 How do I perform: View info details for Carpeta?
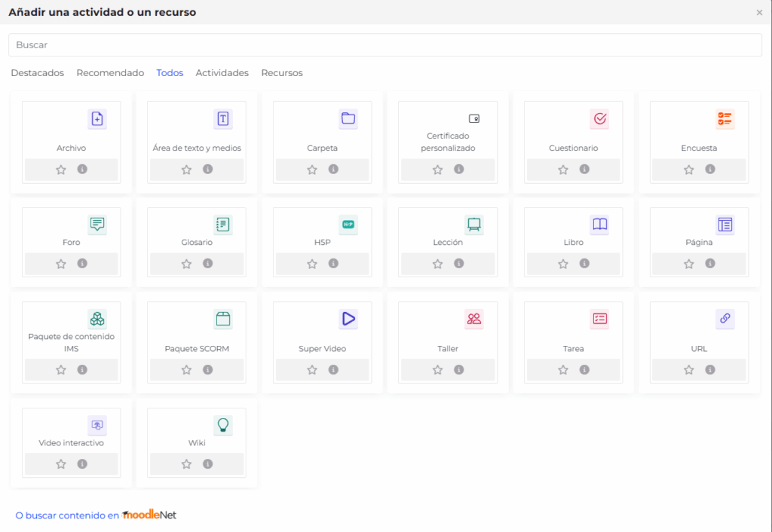333,170
